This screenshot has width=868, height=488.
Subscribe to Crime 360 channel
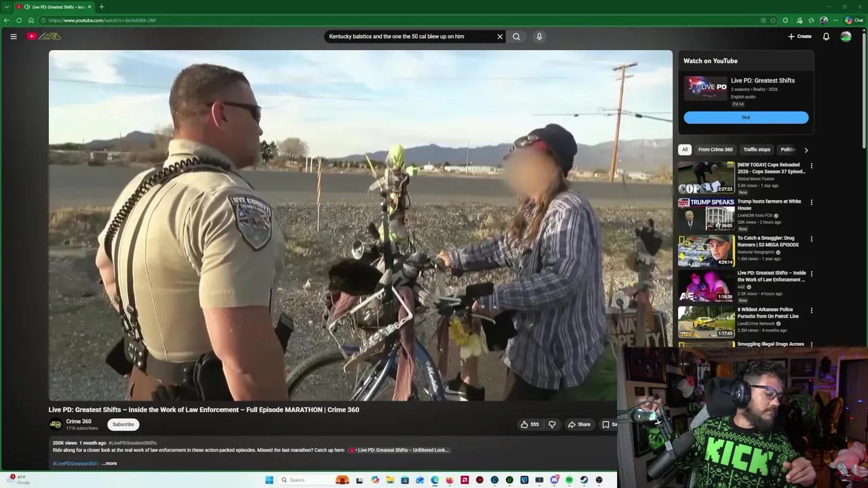tap(123, 424)
